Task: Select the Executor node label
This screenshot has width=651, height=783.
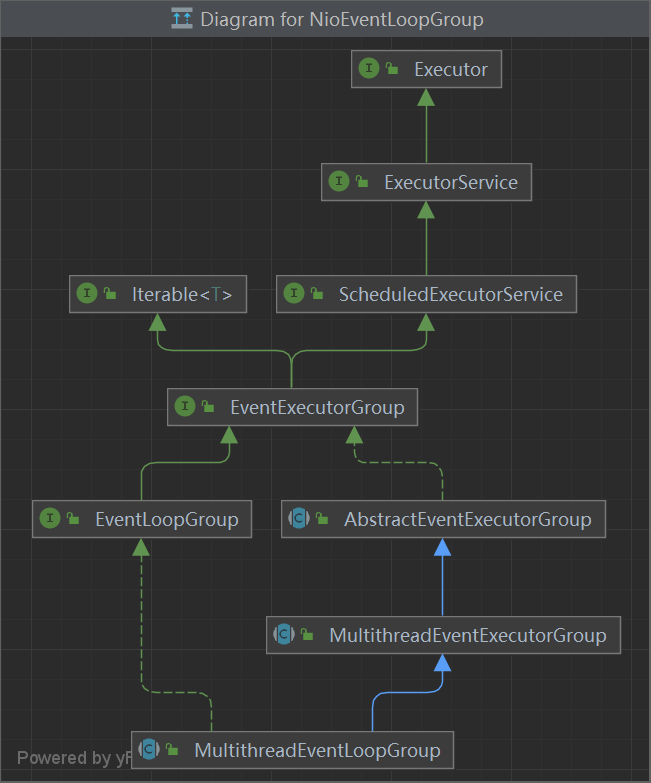Action: [x=451, y=69]
